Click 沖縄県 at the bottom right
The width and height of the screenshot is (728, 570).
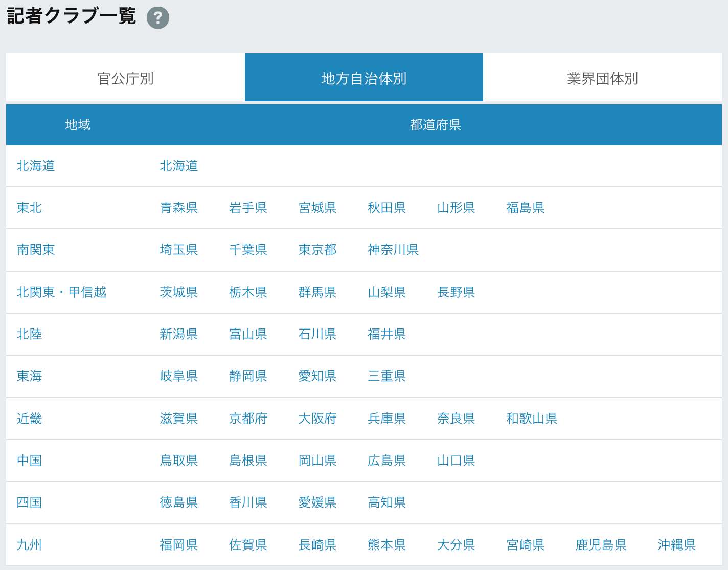pos(676,545)
